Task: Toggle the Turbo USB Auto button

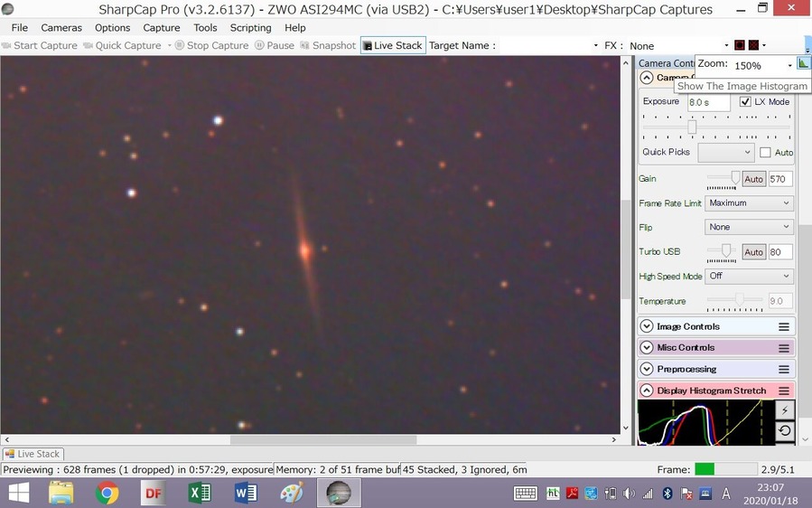Action: pos(753,252)
